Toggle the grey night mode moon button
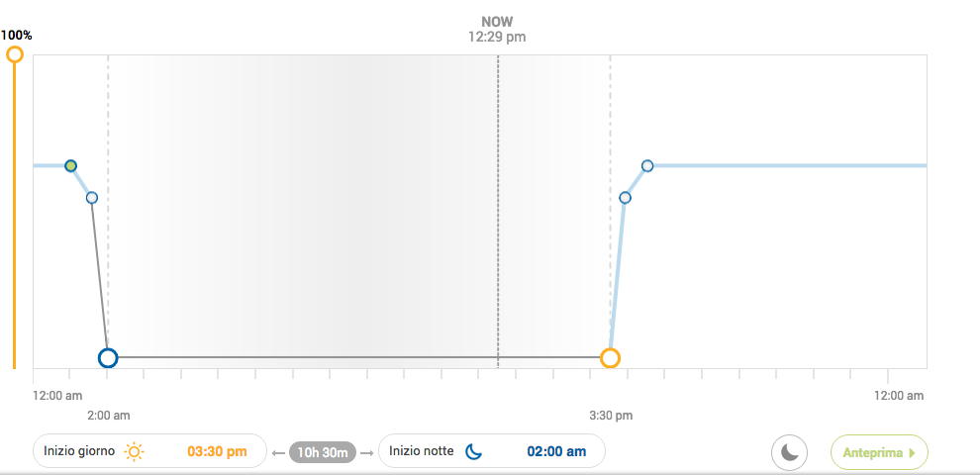The height and width of the screenshot is (475, 980). pos(789,452)
